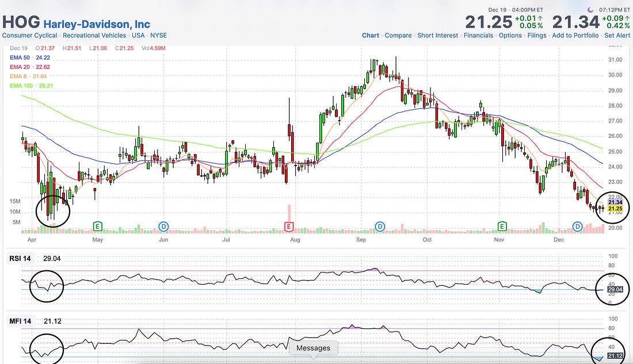
Task: Click the after-hours moon icon
Action: coord(590,10)
